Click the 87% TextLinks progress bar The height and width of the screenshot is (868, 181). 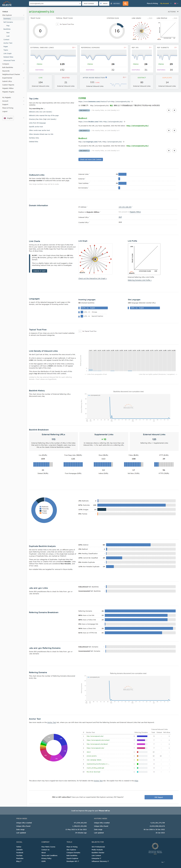(136, 505)
